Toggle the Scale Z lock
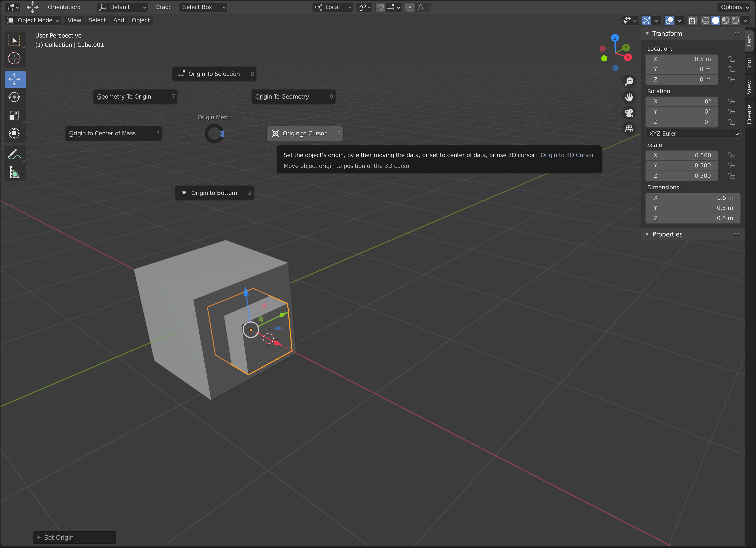Screen dimensions: 756x548 click(731, 176)
